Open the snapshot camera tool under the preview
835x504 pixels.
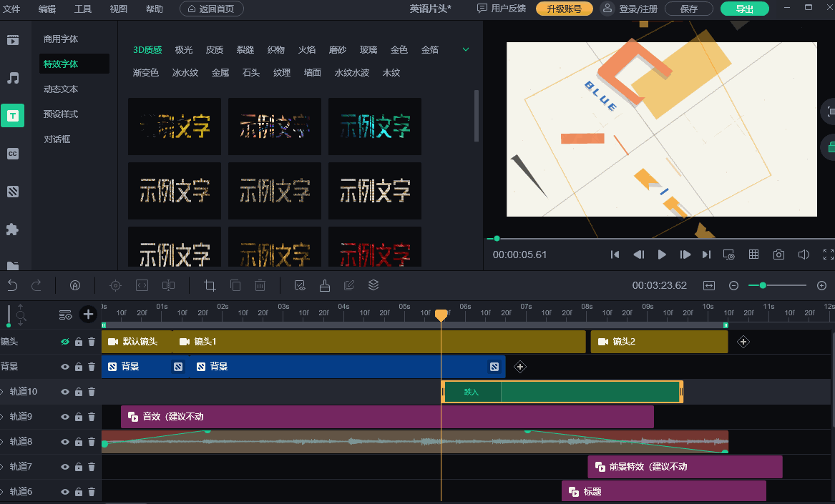click(x=778, y=254)
